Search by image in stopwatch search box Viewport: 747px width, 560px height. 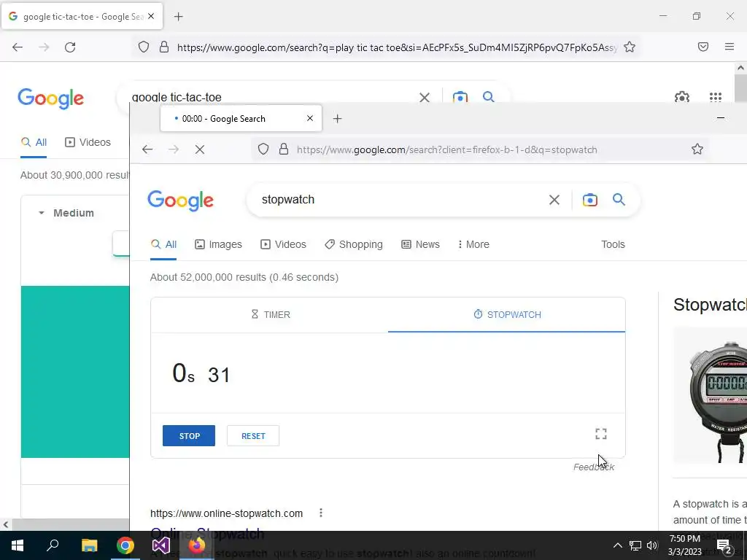(589, 200)
